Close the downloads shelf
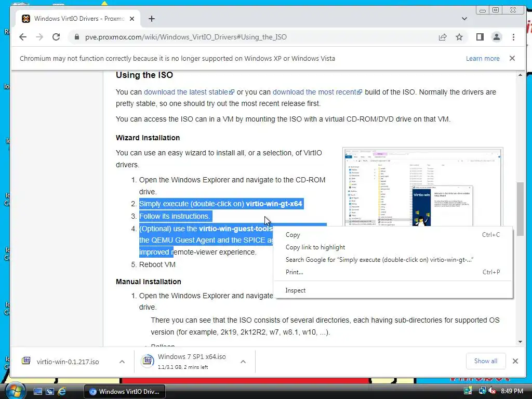 coord(515,361)
